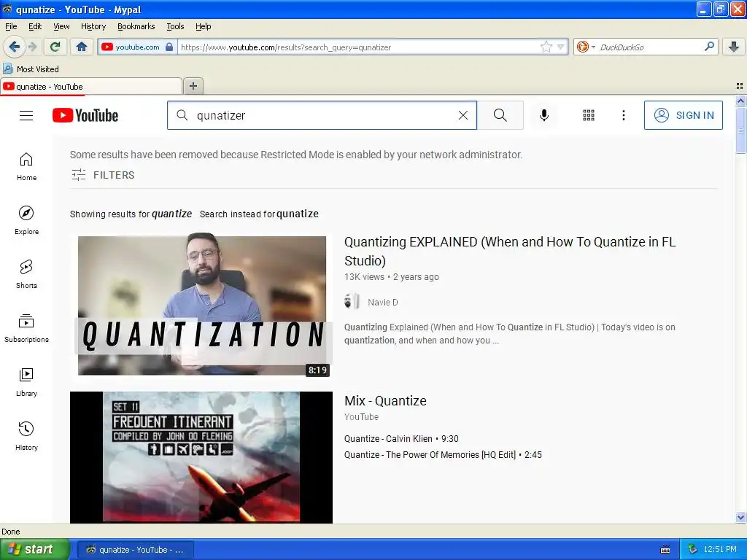Open the Quantizing EXPLAINED video title

510,251
